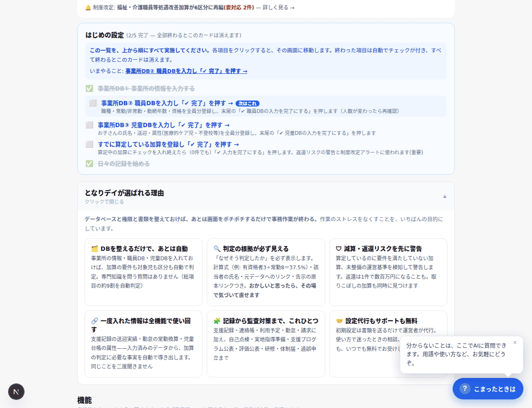Click the はじめの設定 heading
Viewport: 532px width, 408px height.
point(104,35)
